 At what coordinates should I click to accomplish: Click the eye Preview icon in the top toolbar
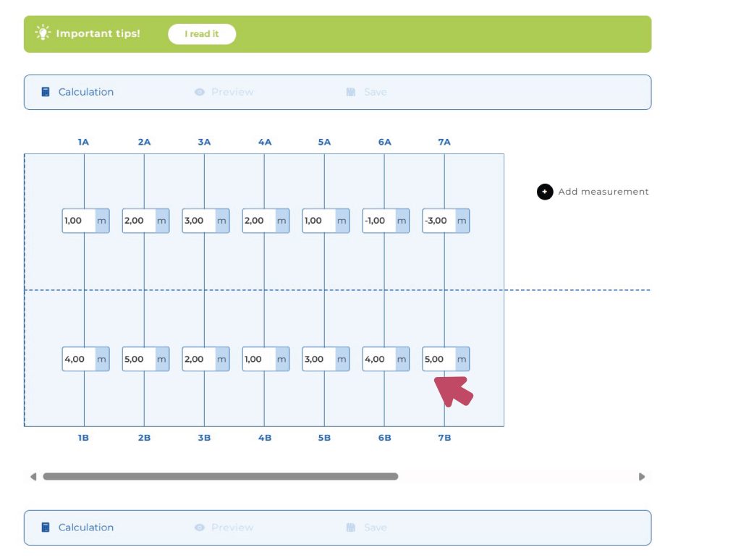tap(200, 92)
